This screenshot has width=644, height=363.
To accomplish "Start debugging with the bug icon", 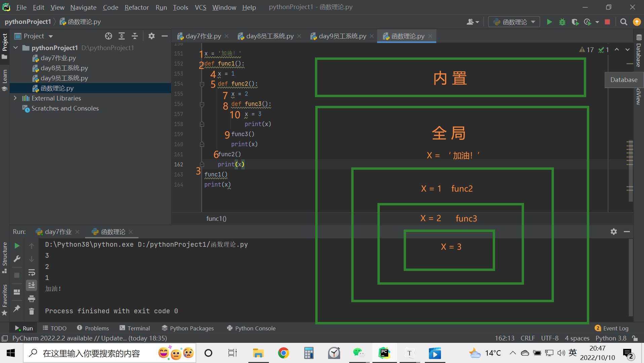I will (x=562, y=22).
